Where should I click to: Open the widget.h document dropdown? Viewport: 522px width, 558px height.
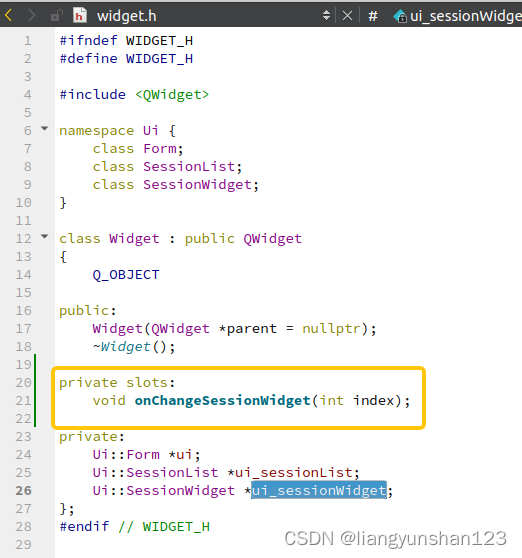tap(326, 16)
